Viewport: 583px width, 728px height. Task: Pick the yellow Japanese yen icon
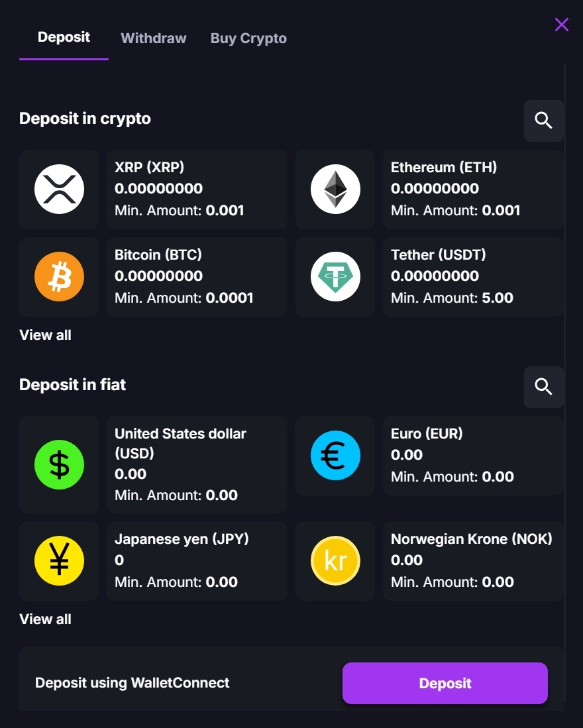click(x=59, y=560)
